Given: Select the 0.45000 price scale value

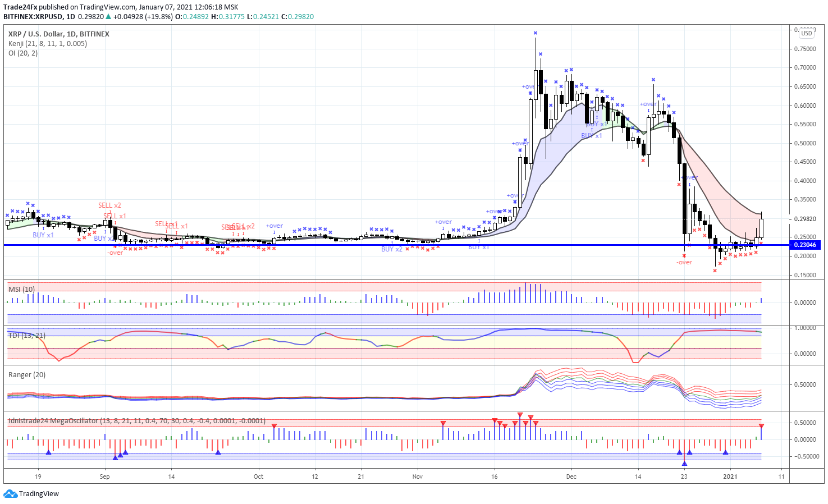Looking at the screenshot, I should point(805,162).
